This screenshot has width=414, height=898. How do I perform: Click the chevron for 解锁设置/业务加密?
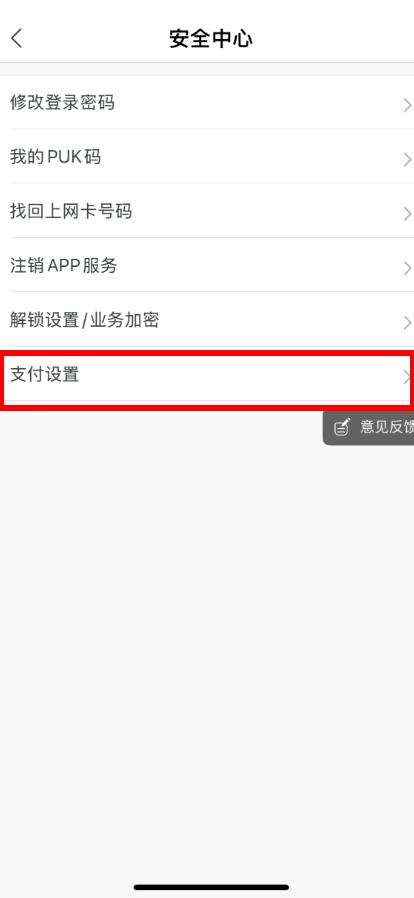pos(407,322)
